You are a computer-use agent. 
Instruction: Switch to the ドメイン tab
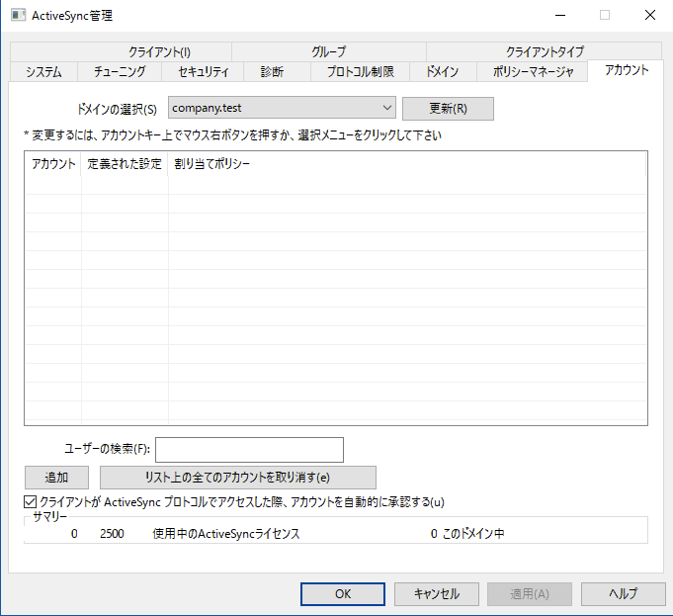tap(442, 71)
